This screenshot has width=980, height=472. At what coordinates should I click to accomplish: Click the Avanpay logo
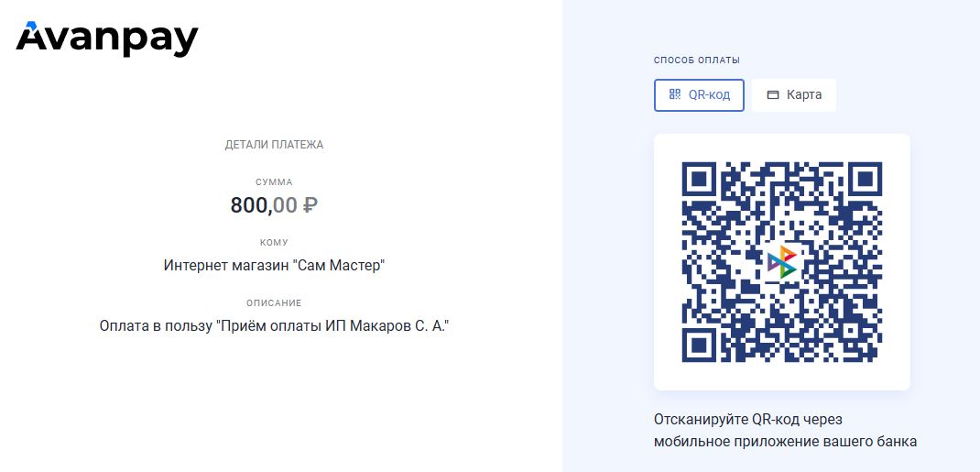tap(107, 38)
